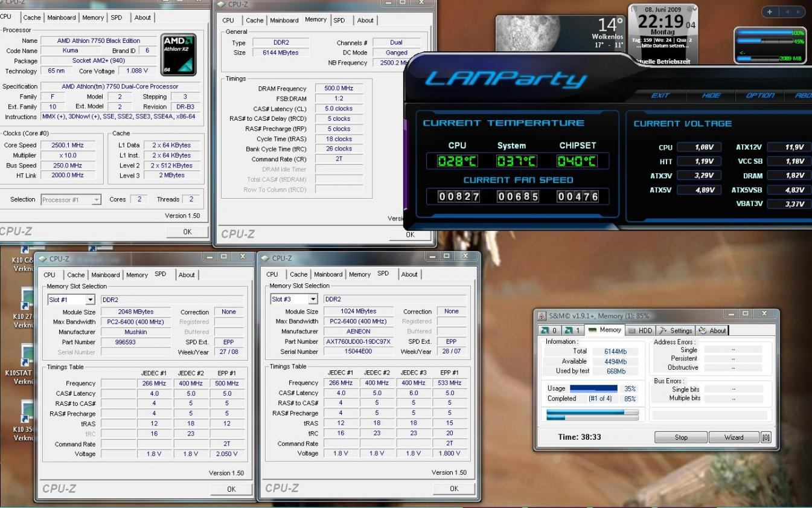Click OK in the CPU-Z processor window
Image resolution: width=812 pixels, height=508 pixels.
point(187,231)
